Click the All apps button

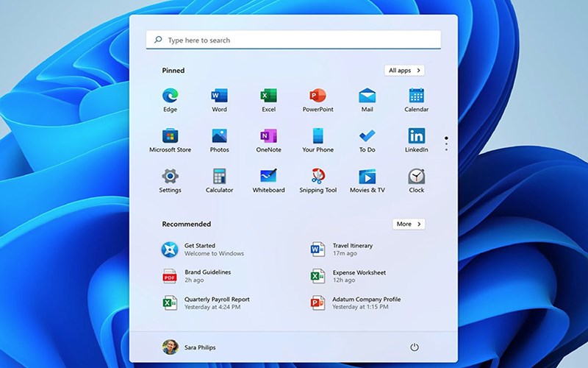tap(404, 70)
